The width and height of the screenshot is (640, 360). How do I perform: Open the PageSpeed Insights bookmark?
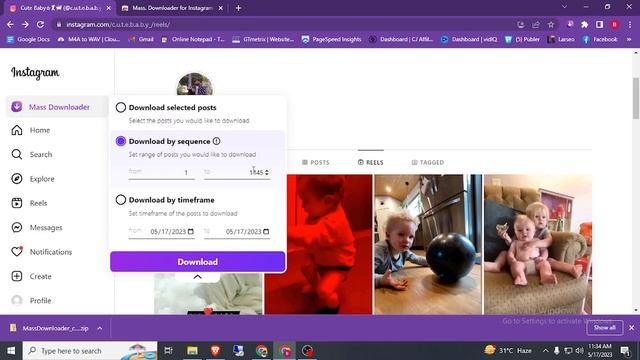[331, 40]
